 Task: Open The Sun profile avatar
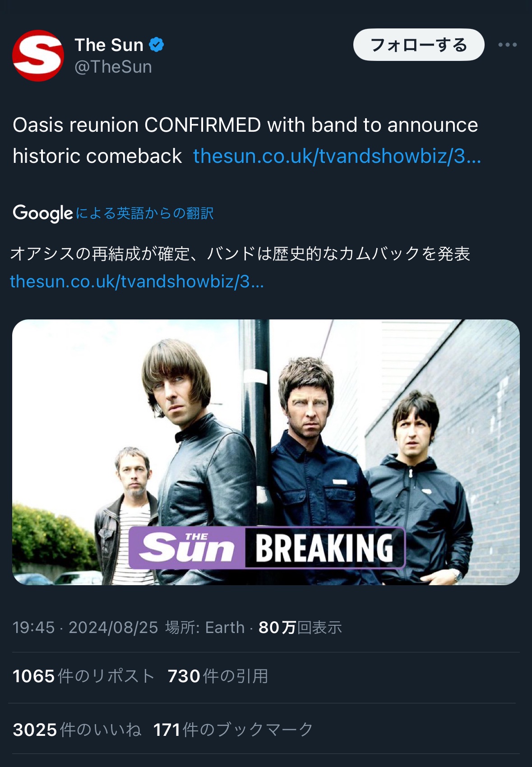coord(38,55)
